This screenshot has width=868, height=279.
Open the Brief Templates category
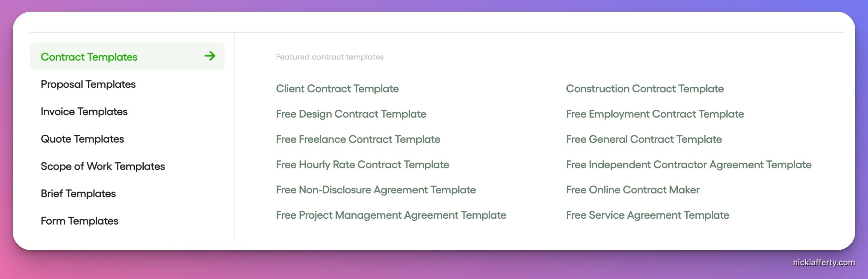coord(78,193)
